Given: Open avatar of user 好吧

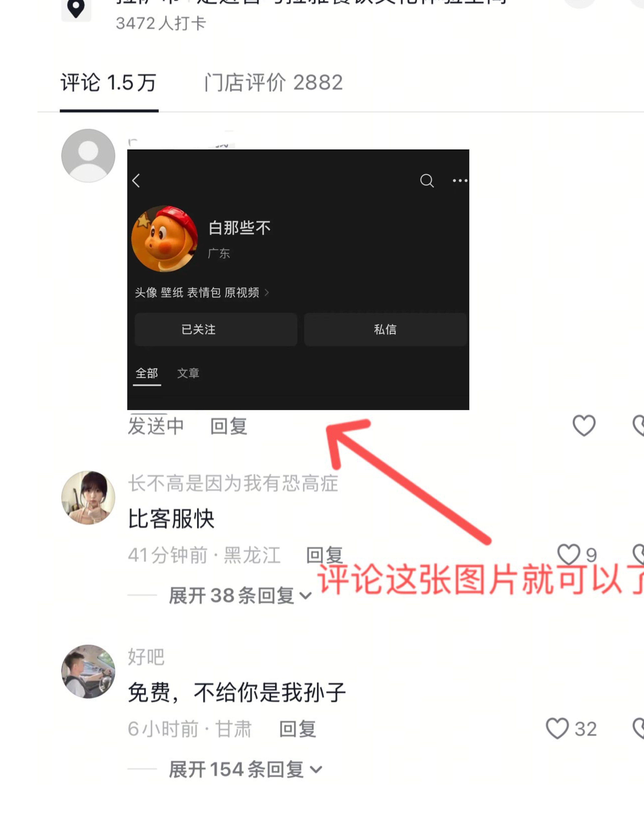Looking at the screenshot, I should [x=88, y=672].
